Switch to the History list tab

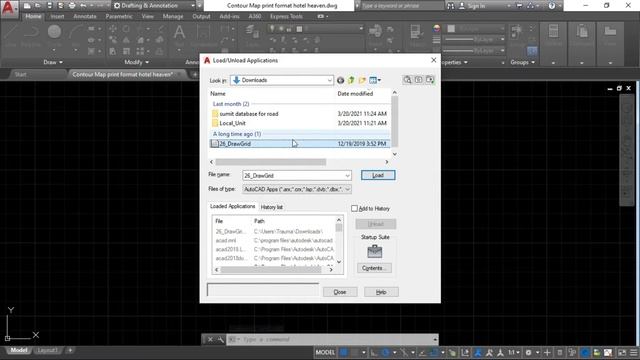(271, 207)
